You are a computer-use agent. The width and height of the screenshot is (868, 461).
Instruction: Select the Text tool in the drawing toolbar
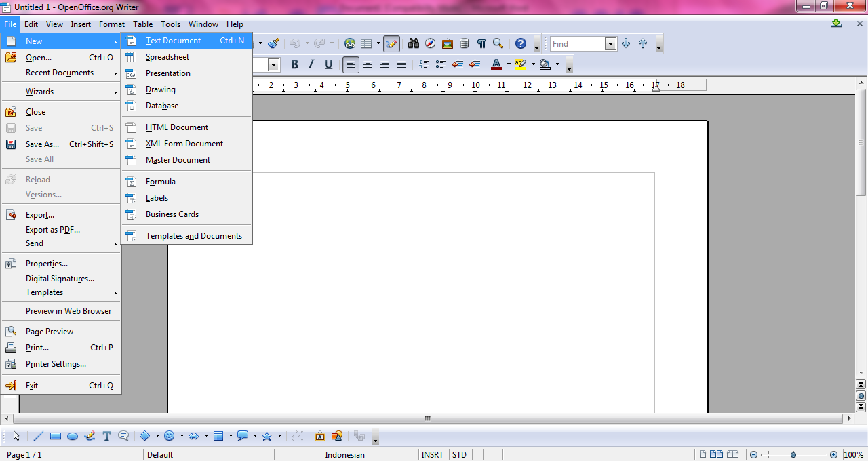(x=106, y=436)
